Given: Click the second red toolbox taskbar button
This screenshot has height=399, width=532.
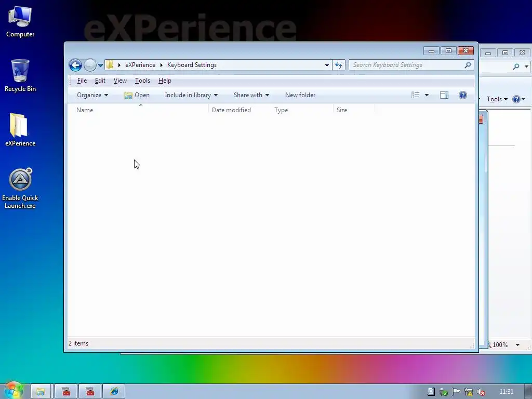Looking at the screenshot, I should [90, 392].
